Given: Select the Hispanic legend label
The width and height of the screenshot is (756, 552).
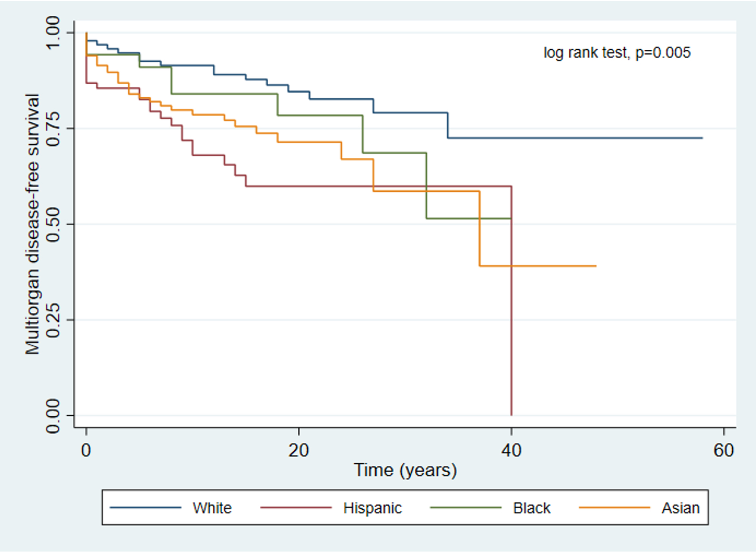Looking at the screenshot, I should [373, 508].
